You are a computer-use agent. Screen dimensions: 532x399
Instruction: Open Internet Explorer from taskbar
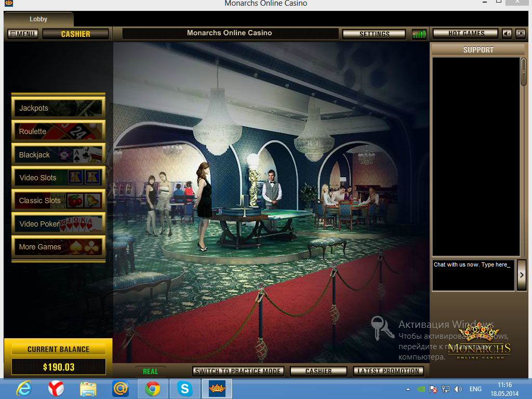pos(24,389)
